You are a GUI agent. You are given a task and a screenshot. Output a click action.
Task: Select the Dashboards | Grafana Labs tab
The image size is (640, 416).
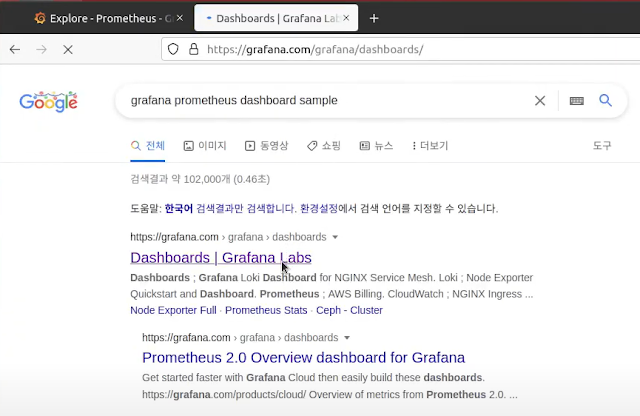(x=276, y=18)
